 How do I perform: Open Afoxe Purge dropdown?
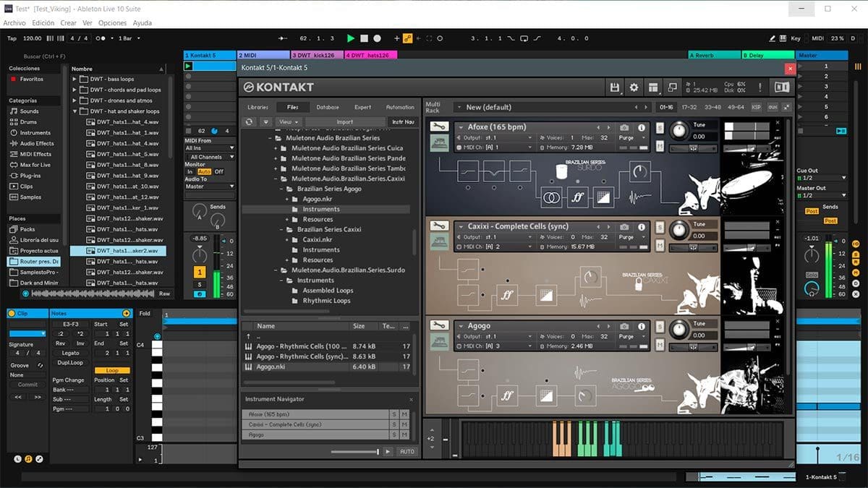[630, 137]
